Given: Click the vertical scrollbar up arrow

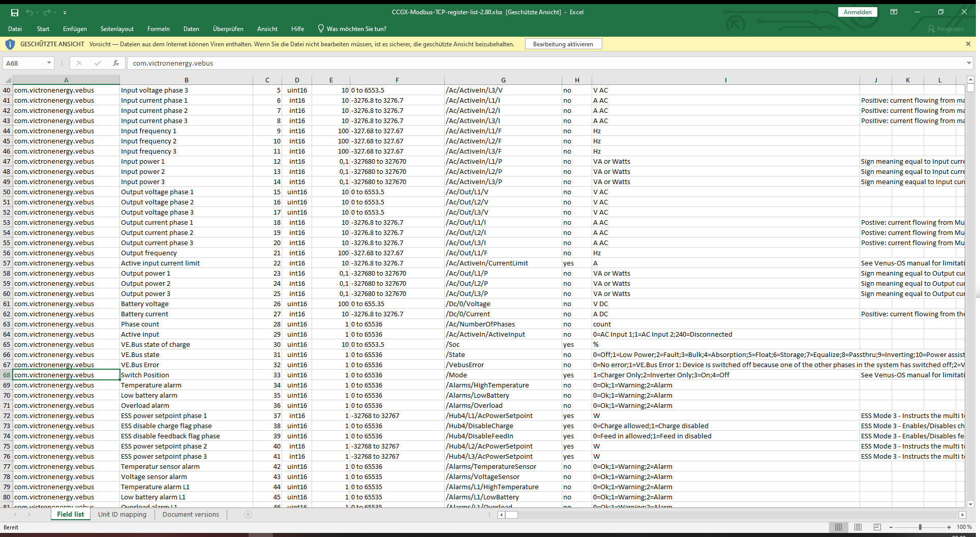Looking at the screenshot, I should click(970, 80).
